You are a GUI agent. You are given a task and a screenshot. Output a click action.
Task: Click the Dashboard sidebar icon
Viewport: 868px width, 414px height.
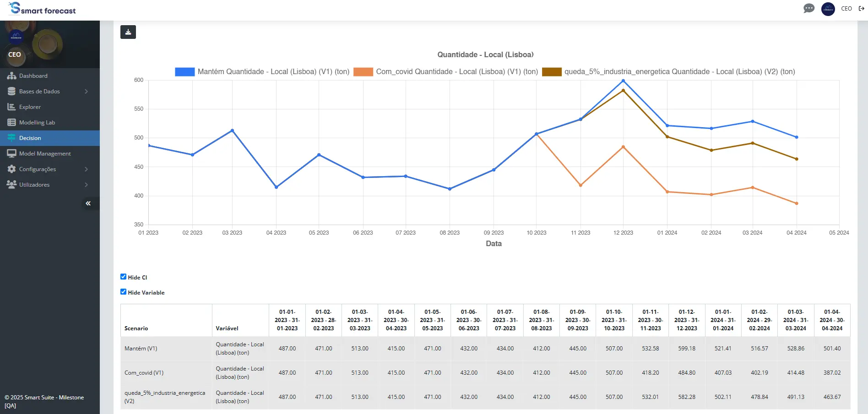[11, 76]
